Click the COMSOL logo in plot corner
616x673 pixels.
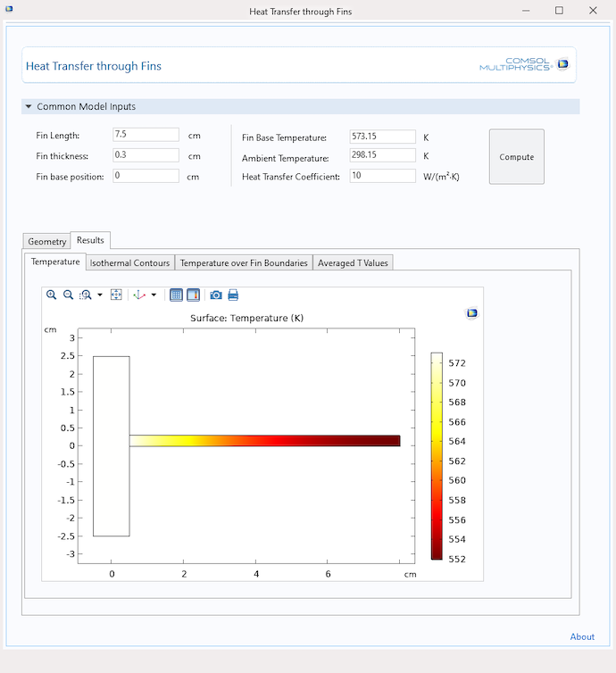(471, 313)
